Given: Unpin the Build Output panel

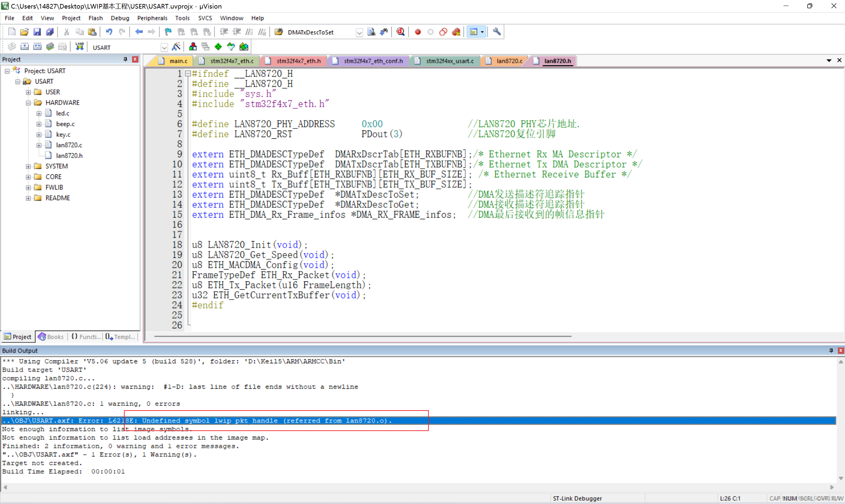Looking at the screenshot, I should [x=831, y=350].
